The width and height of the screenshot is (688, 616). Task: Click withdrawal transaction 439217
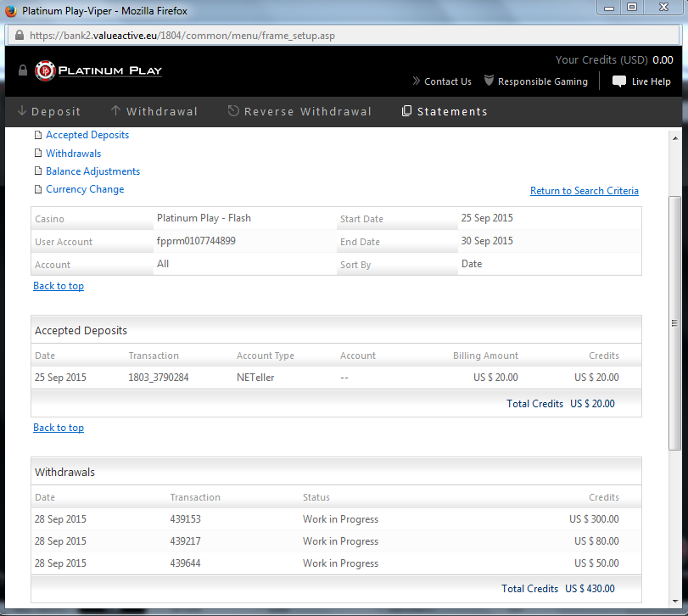(x=185, y=541)
